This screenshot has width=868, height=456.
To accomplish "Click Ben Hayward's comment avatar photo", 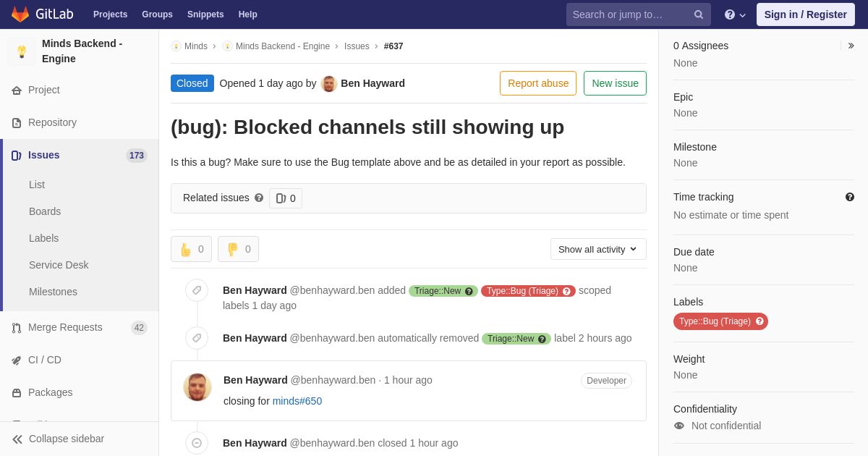I will 197,387.
